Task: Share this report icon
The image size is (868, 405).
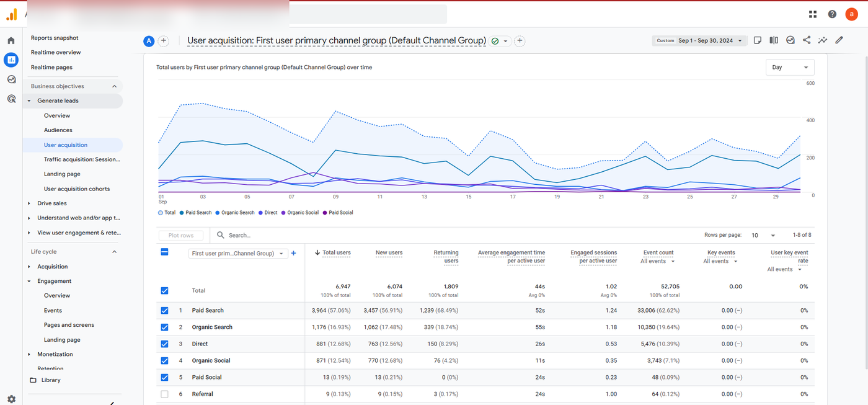Action: coord(807,40)
